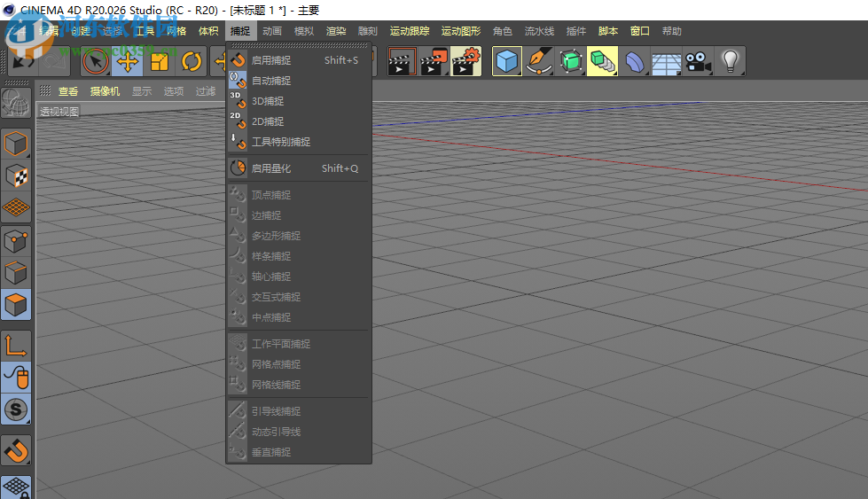Click 轴心捕捉 menu entry
This screenshot has height=499, width=868.
(299, 277)
